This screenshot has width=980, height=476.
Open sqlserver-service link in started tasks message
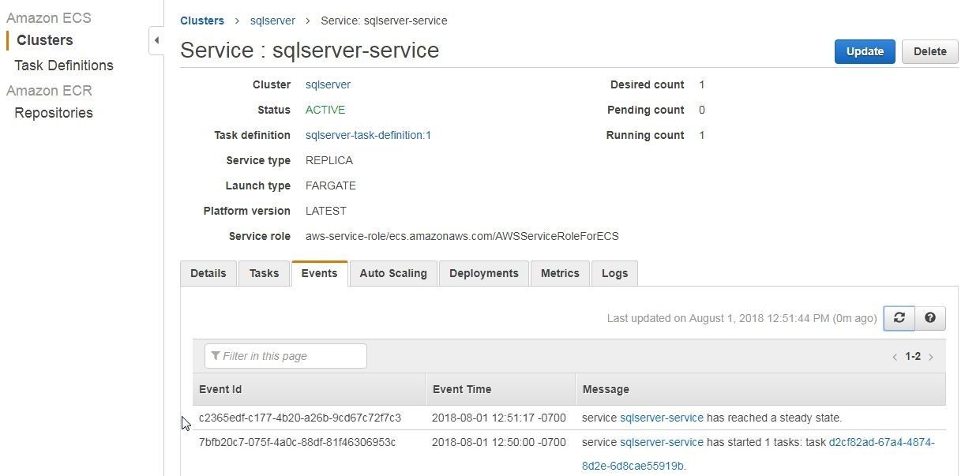click(662, 442)
